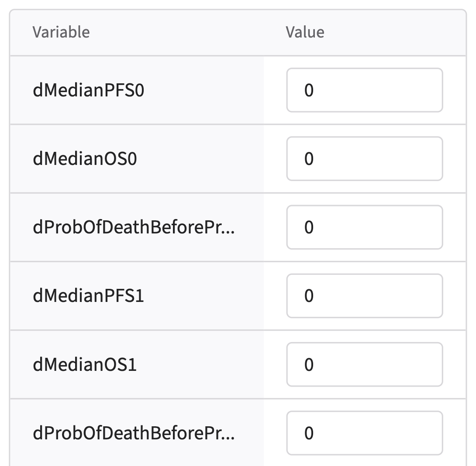Click the Variable column header
Viewport: 476px width, 466px height.
pos(61,32)
